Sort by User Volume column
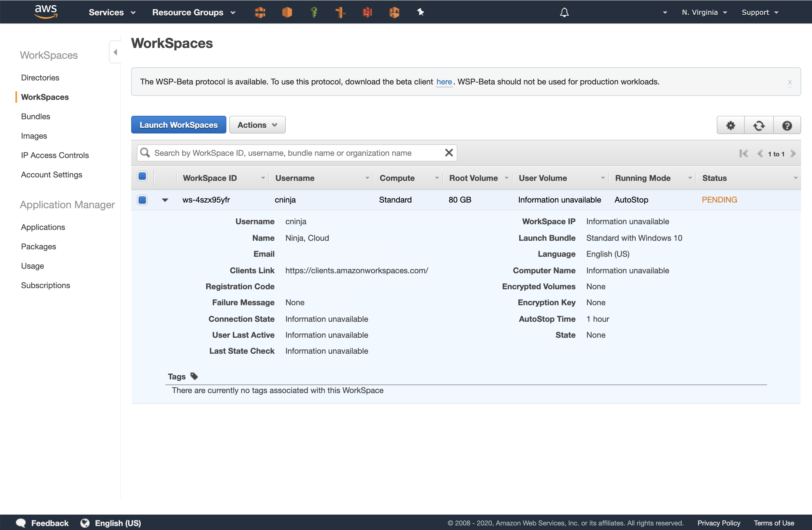The image size is (812, 530). (561, 178)
